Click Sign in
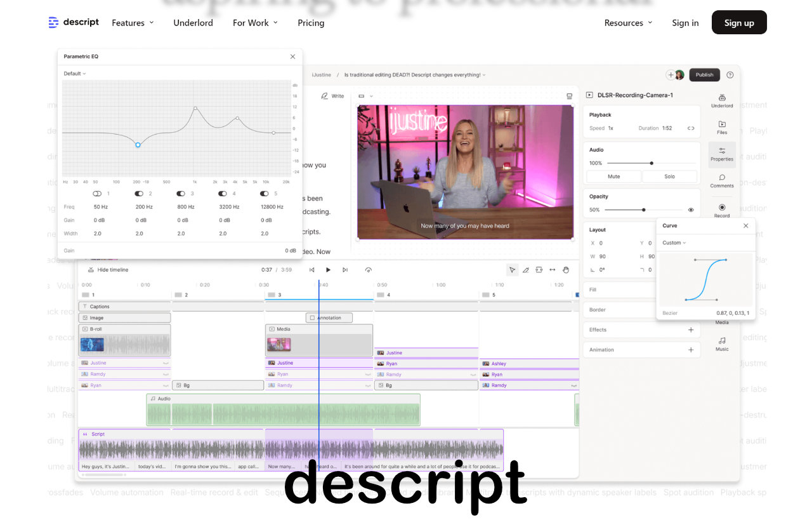 [x=685, y=23]
